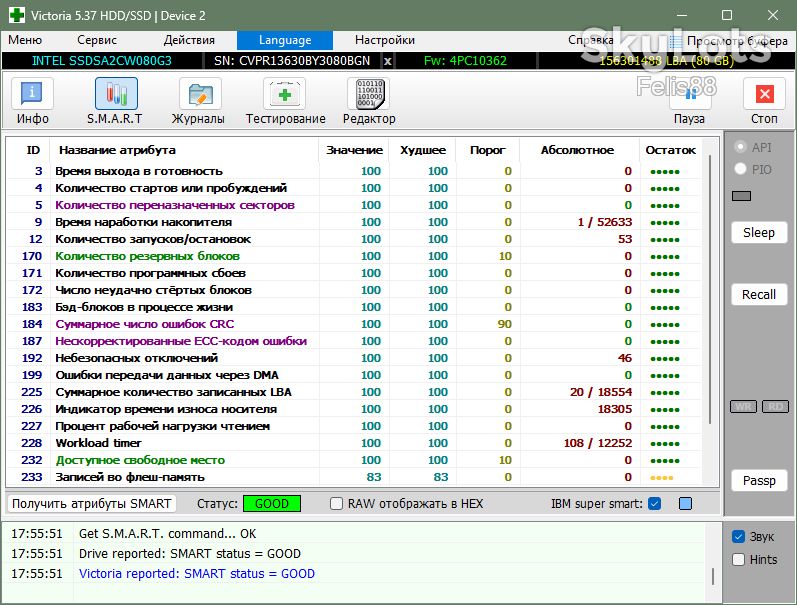The width and height of the screenshot is (797, 605).
Task: Click the RD indicator
Action: 775,407
